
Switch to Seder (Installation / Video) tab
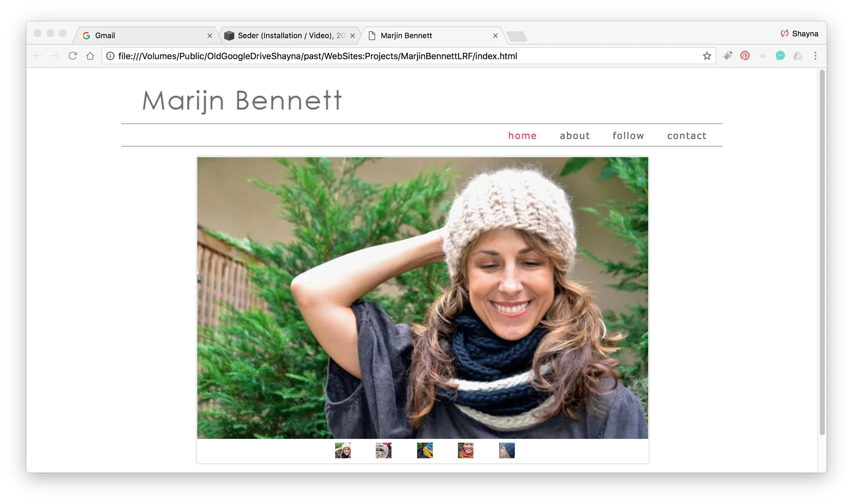pos(287,35)
